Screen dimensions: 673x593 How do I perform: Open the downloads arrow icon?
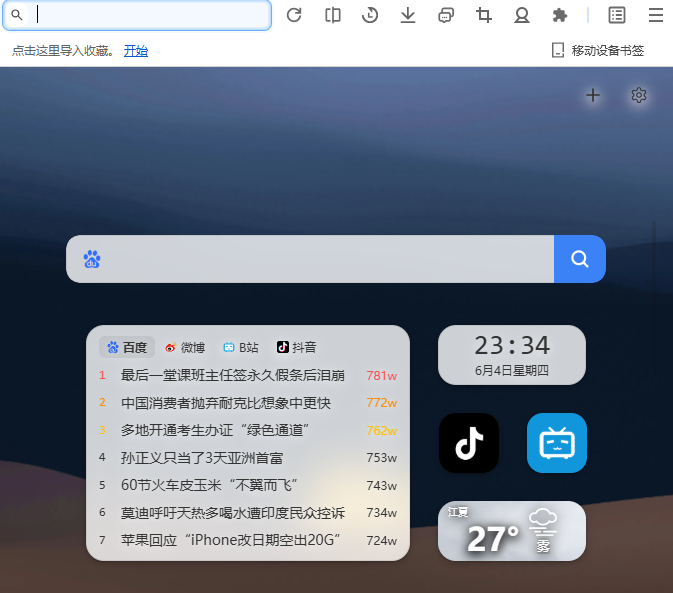[408, 15]
